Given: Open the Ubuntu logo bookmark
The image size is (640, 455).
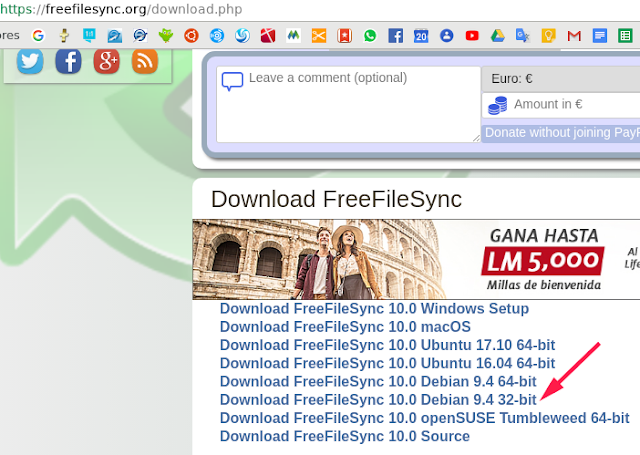Looking at the screenshot, I should click(191, 36).
